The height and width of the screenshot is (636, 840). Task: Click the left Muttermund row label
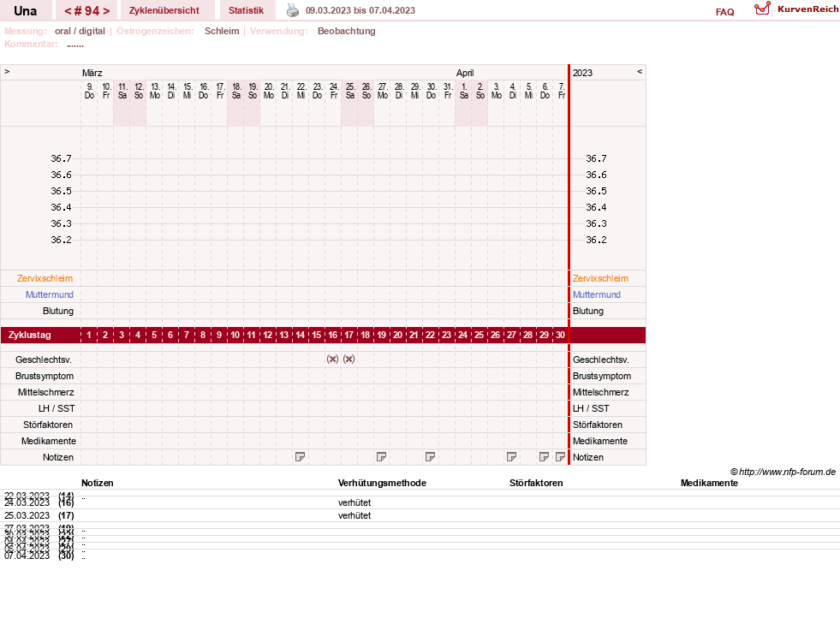[50, 294]
